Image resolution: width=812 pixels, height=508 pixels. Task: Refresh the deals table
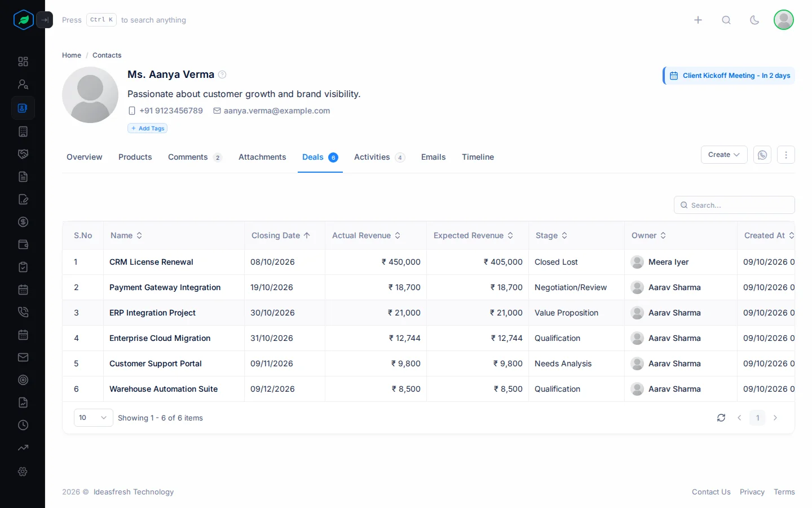tap(721, 418)
